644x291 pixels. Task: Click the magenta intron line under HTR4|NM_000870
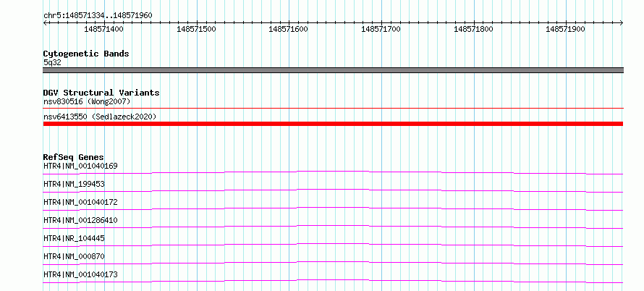tap(333, 263)
